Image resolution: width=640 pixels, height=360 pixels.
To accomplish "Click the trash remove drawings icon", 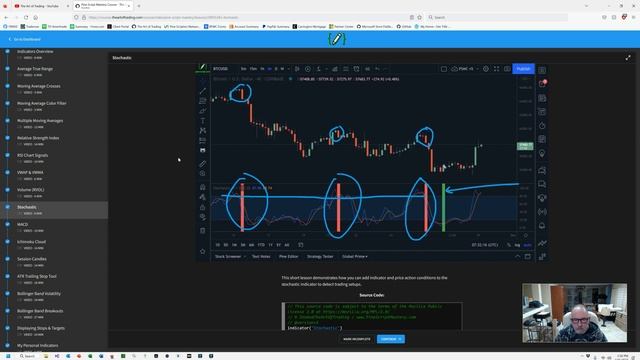I will point(203,231).
